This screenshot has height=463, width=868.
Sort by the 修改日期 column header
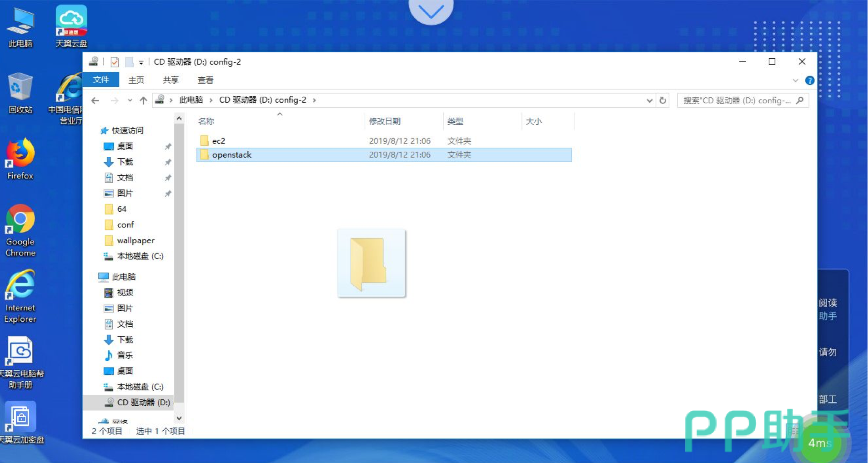(x=385, y=121)
